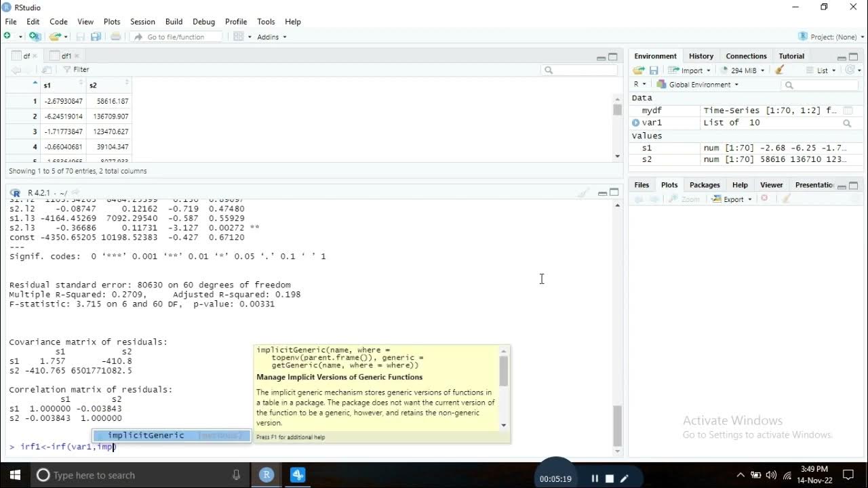Click the Save workspace disk icon in Environment
The width and height of the screenshot is (868, 488).
[x=654, y=70]
